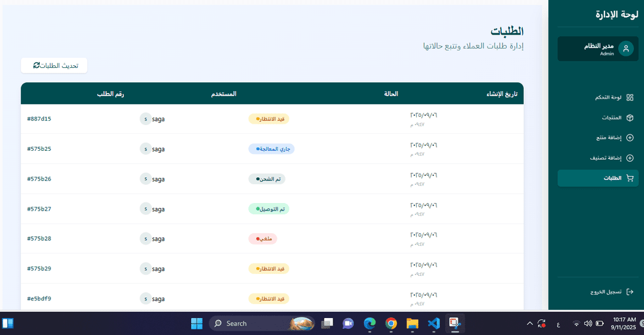Click الحالة column header
This screenshot has height=335, width=644.
[x=391, y=94]
